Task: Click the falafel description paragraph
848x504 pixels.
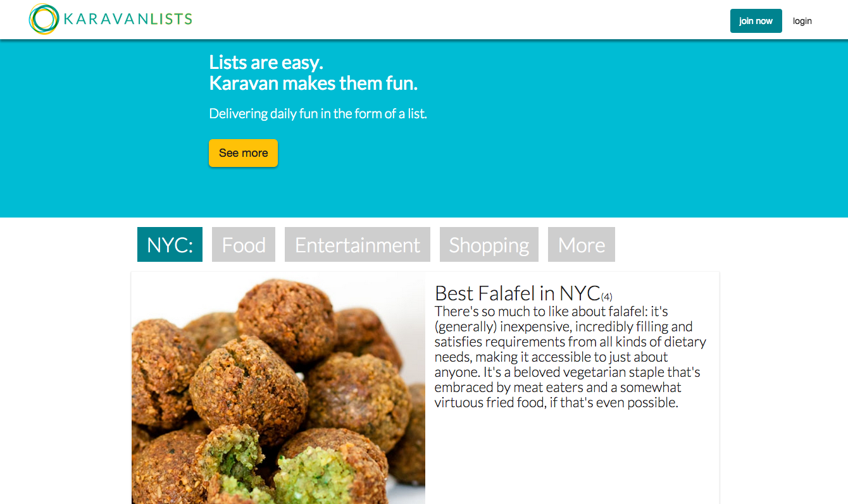Action: point(570,357)
